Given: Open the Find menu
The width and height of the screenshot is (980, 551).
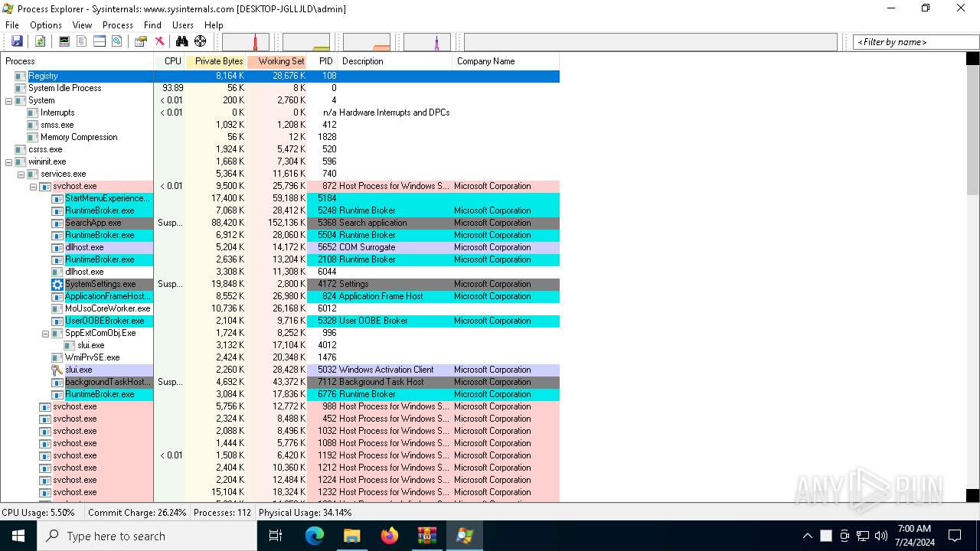Looking at the screenshot, I should pos(152,25).
